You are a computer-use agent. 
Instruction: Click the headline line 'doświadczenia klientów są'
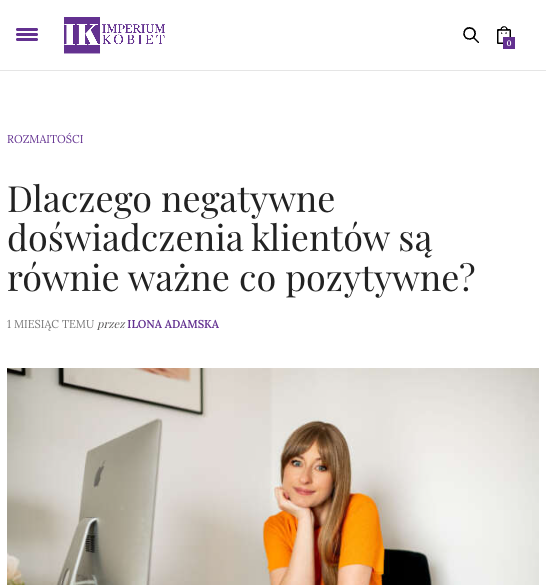coord(219,239)
